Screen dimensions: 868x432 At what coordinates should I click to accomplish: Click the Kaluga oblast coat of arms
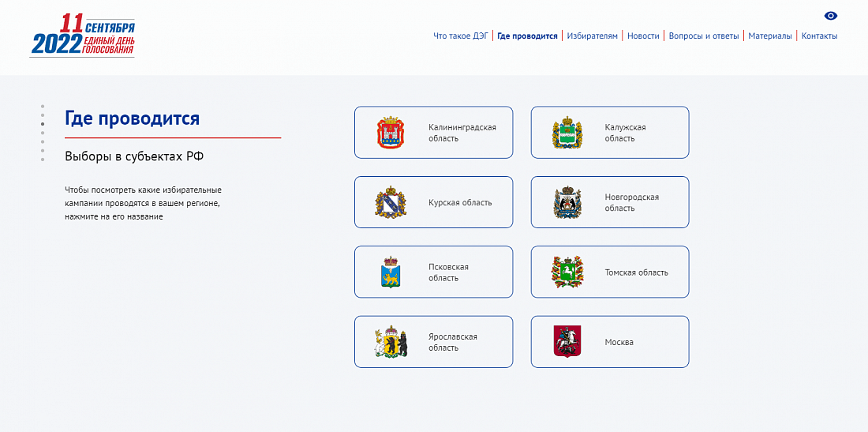point(567,133)
